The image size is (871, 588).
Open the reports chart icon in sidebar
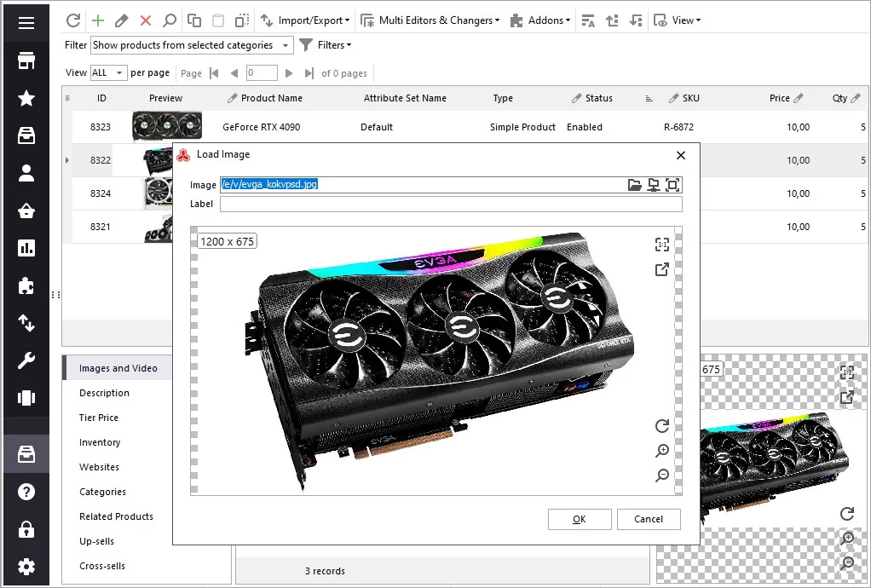click(x=26, y=248)
